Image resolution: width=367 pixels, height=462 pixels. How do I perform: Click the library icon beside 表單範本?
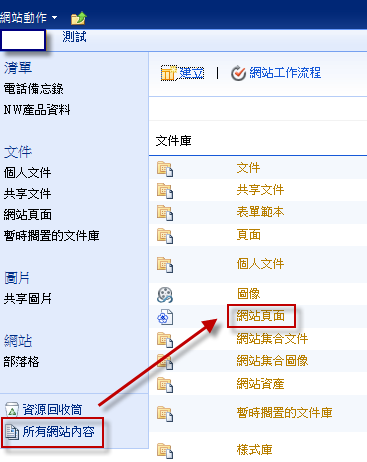(x=165, y=213)
